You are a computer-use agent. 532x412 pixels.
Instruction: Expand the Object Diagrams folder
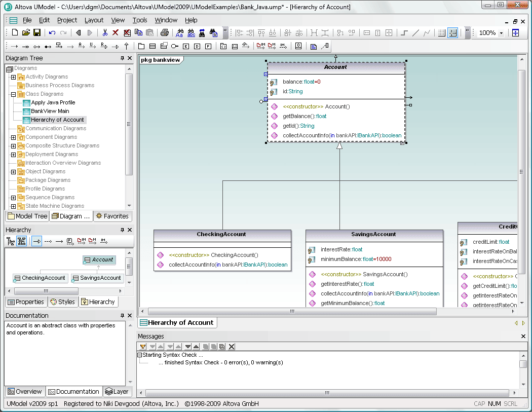click(x=13, y=172)
